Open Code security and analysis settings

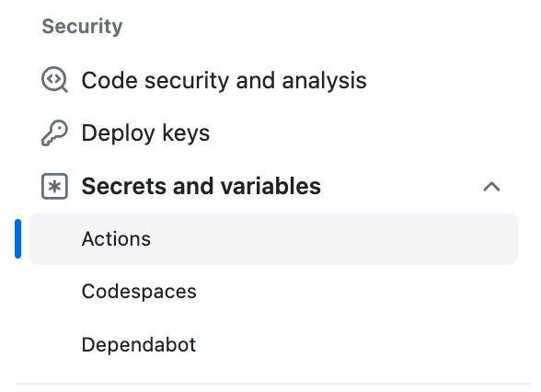pos(273,80)
